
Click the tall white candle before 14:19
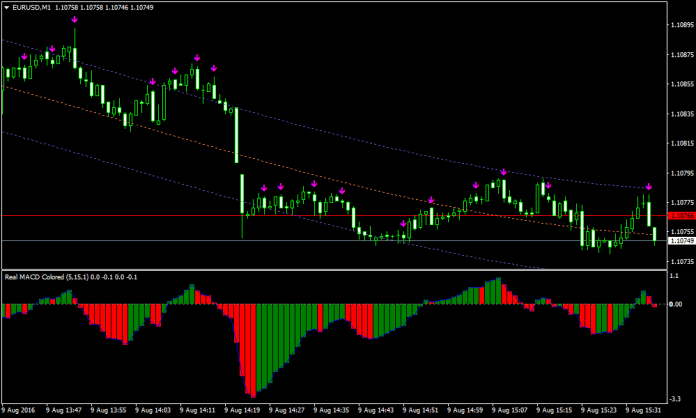(x=236, y=132)
